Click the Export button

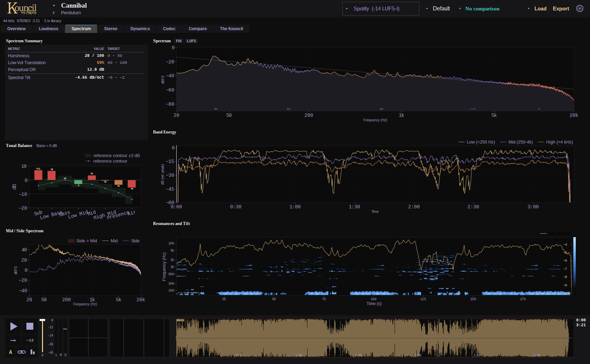pos(561,9)
